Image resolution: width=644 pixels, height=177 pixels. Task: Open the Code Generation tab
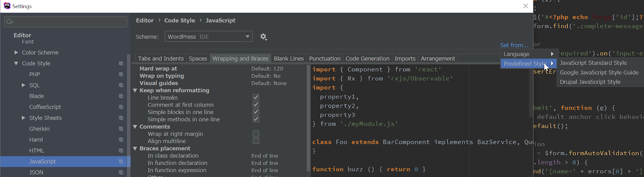[x=367, y=58]
